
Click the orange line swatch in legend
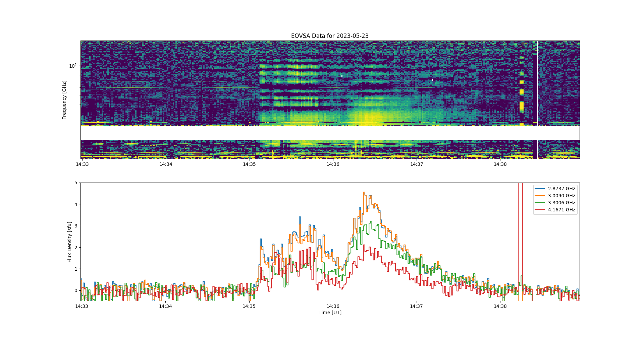coord(540,196)
